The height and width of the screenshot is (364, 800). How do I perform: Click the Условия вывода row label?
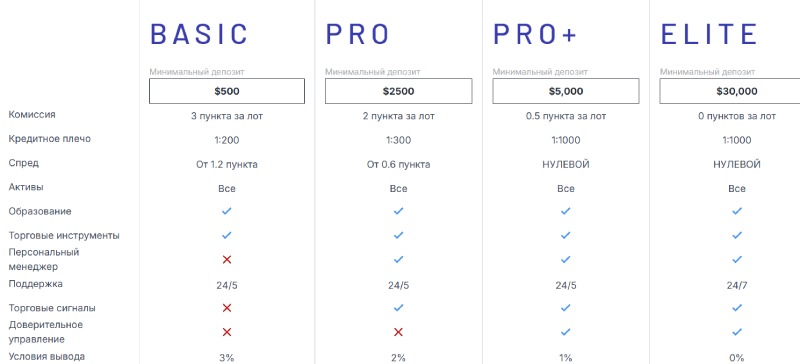pyautogui.click(x=46, y=356)
